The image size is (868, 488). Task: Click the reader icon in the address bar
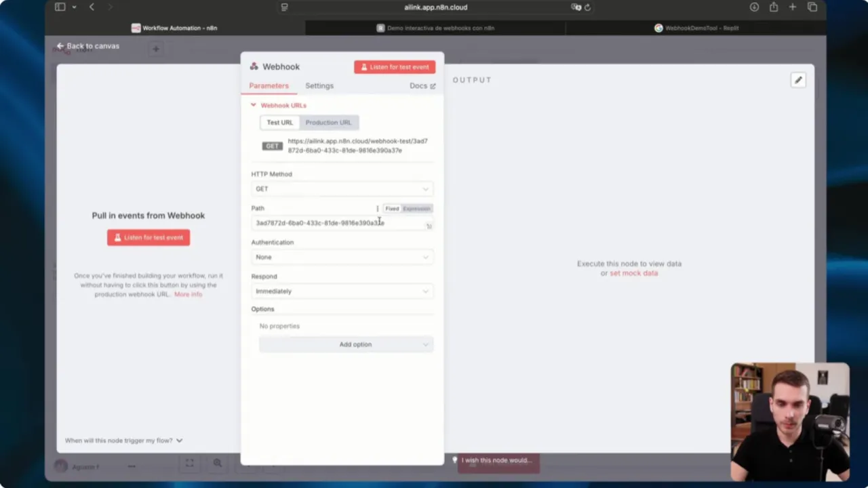tap(284, 7)
